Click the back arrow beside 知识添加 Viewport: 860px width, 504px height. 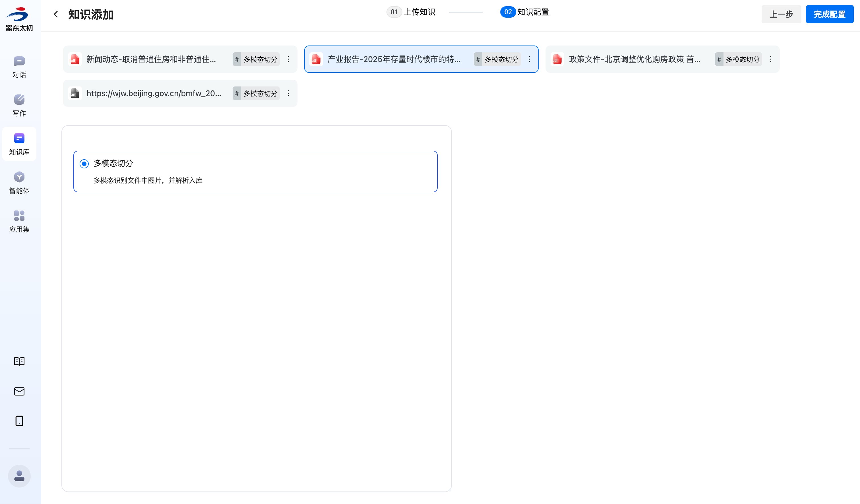56,14
